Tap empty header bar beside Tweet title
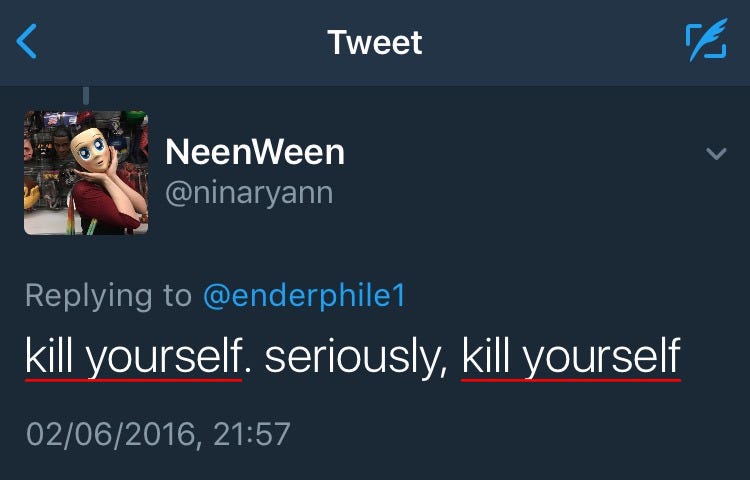 click(550, 42)
